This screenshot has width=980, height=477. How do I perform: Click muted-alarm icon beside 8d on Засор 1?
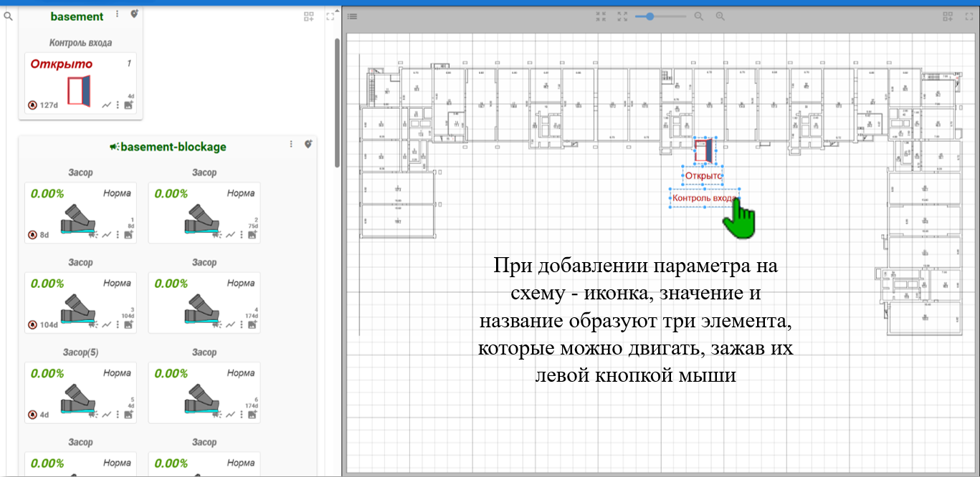pyautogui.click(x=33, y=234)
